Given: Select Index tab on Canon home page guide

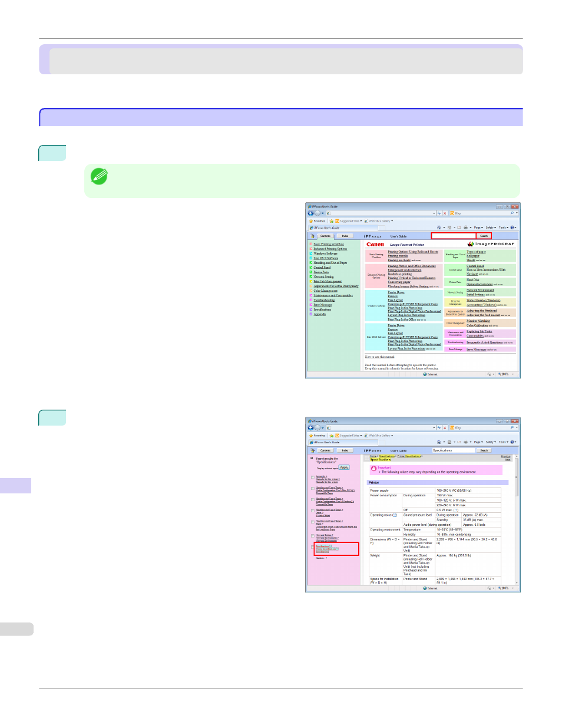Looking at the screenshot, I should [345, 236].
